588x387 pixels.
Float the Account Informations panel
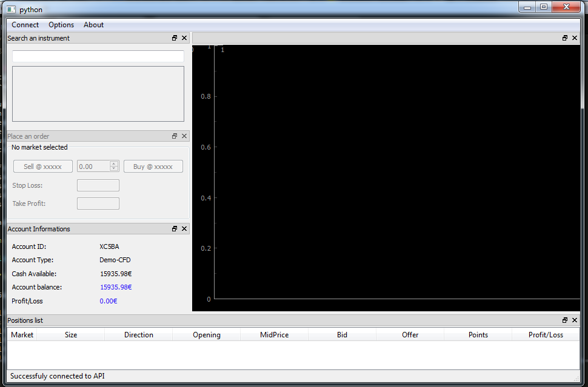click(x=175, y=228)
